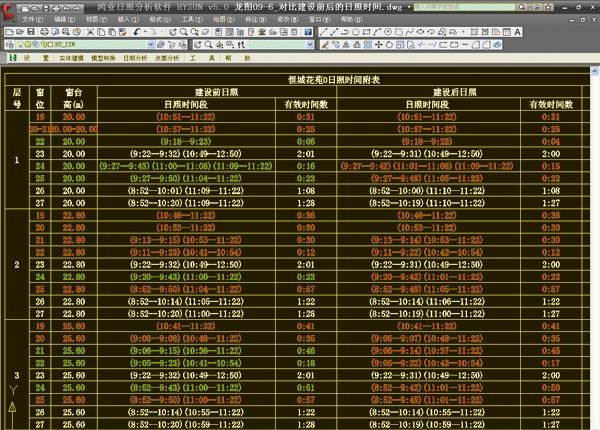
Task: Select the Mirror modify tool
Action: (x=346, y=45)
